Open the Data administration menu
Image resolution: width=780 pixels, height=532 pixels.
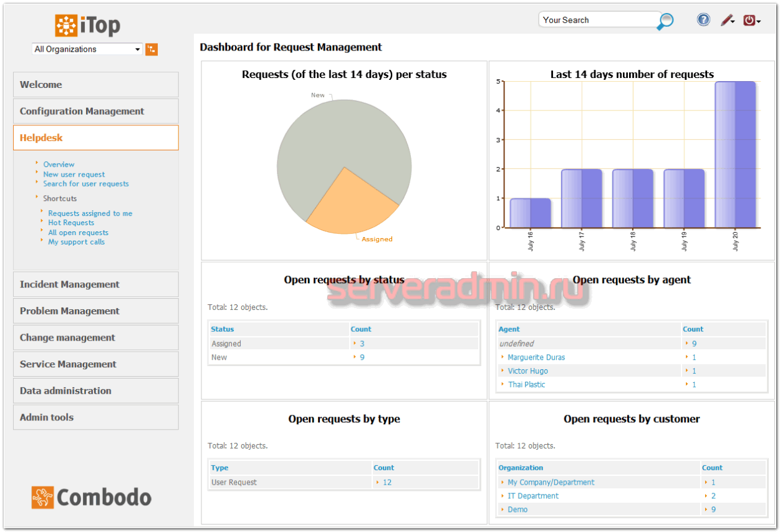point(95,390)
